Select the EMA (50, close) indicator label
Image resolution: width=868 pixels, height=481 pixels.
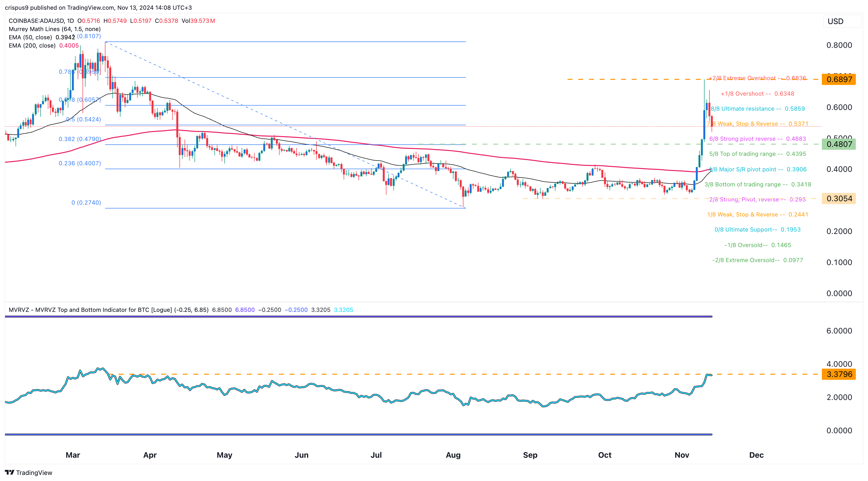[30, 37]
